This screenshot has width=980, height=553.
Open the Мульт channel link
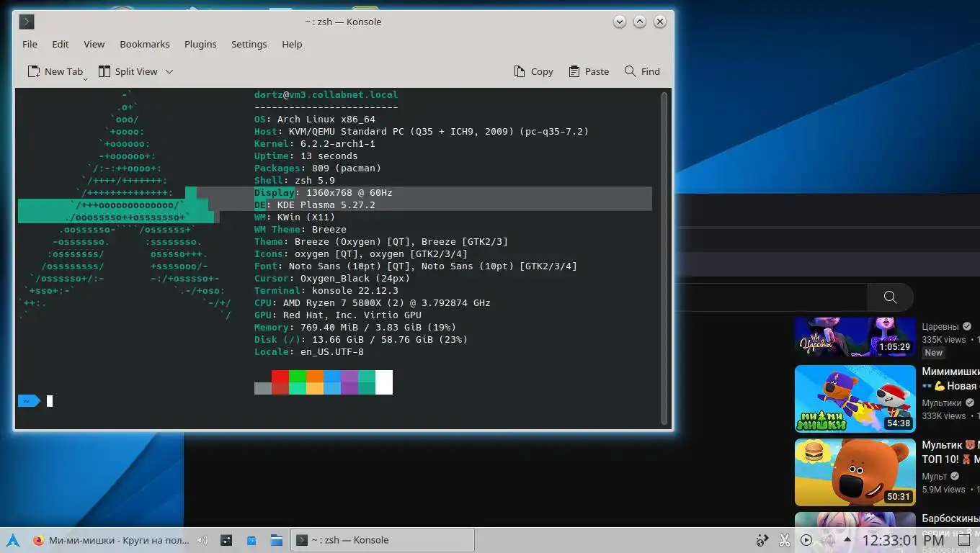[935, 477]
